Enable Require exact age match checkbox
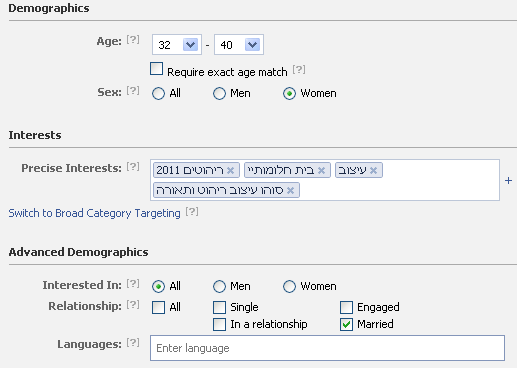This screenshot has width=517, height=368. [x=156, y=69]
